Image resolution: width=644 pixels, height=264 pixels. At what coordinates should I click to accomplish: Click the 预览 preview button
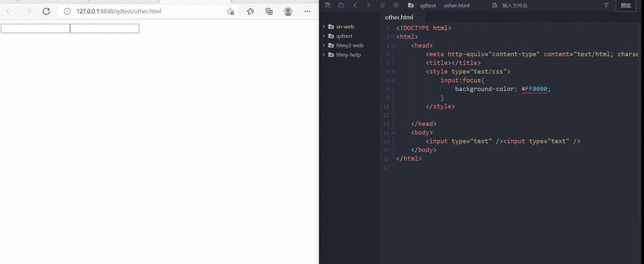coord(625,5)
